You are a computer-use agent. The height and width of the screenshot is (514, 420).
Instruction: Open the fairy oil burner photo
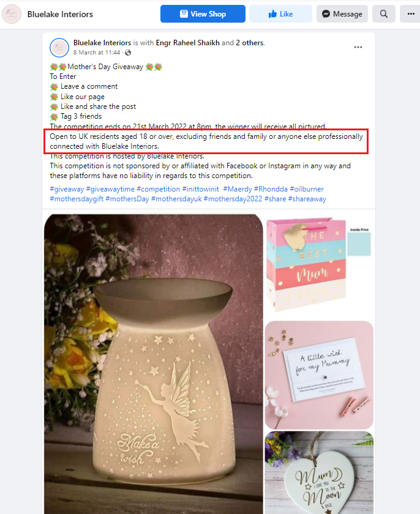(x=154, y=364)
